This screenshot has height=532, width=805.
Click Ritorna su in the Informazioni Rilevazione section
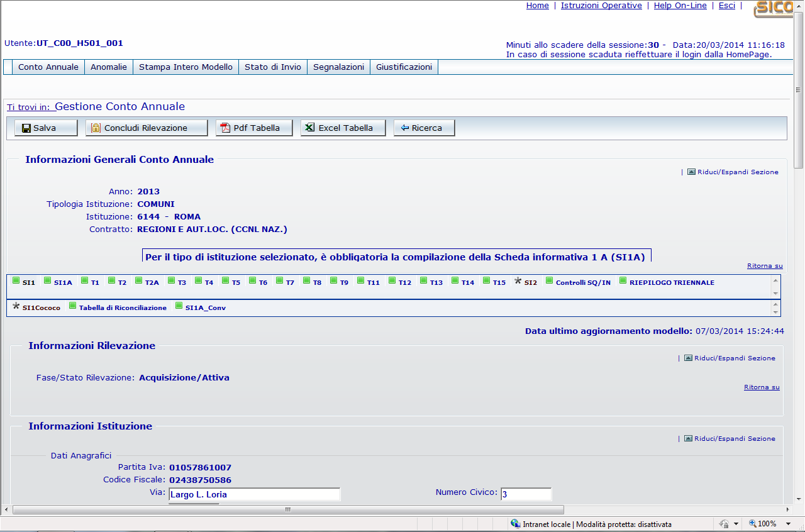762,387
